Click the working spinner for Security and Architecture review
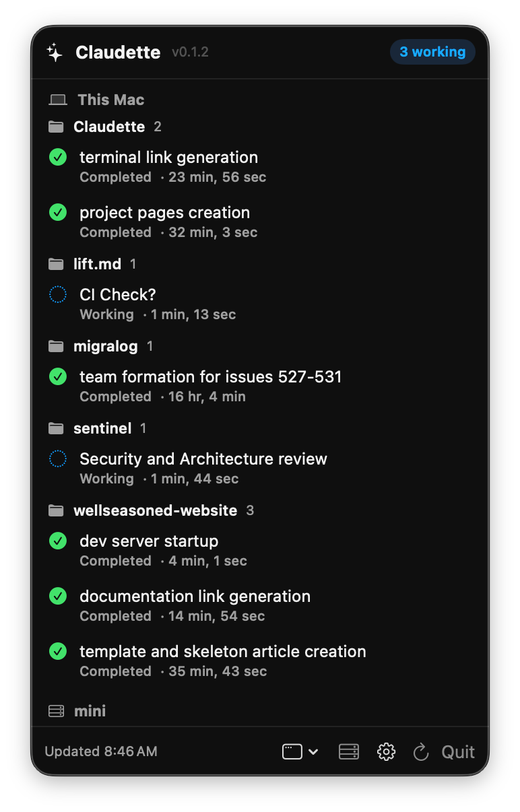The image size is (520, 812). pyautogui.click(x=58, y=459)
